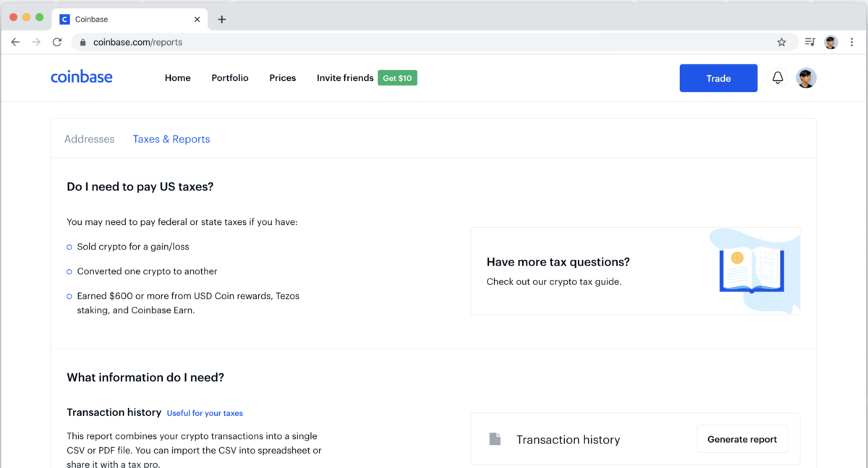This screenshot has height=468, width=868.
Task: Click the macOS green maximize window button
Action: (39, 17)
